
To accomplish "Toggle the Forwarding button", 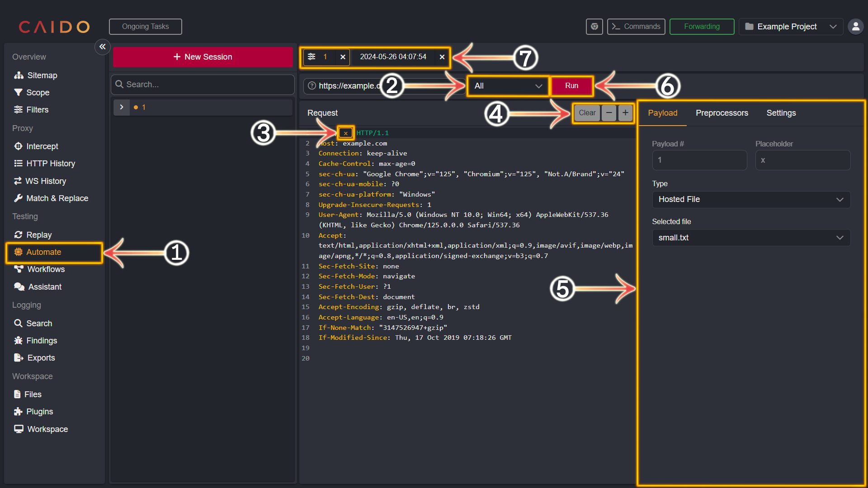I will click(702, 27).
